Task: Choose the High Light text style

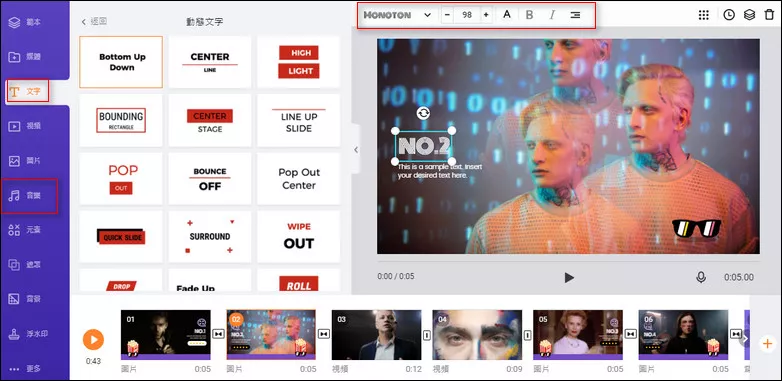Action: point(299,62)
